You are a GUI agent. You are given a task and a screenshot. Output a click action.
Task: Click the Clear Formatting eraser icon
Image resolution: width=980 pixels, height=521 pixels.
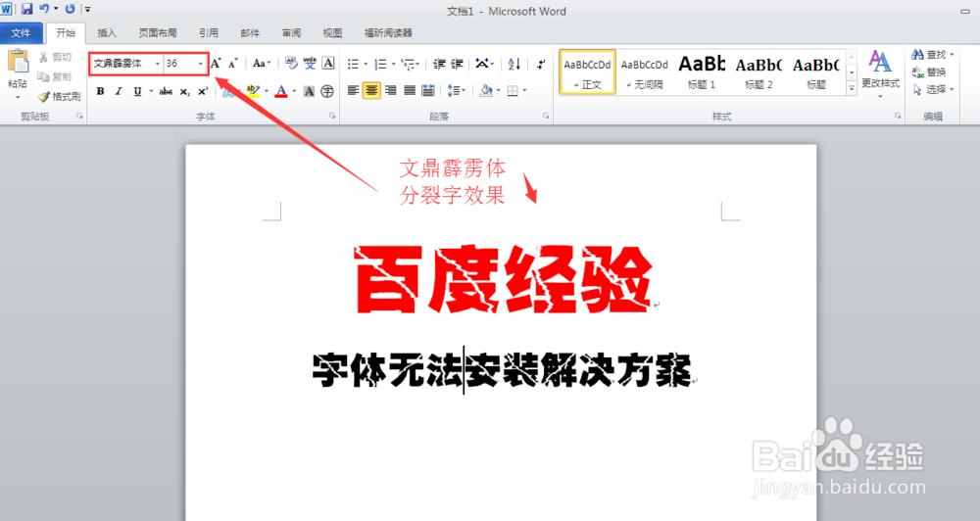pos(291,63)
